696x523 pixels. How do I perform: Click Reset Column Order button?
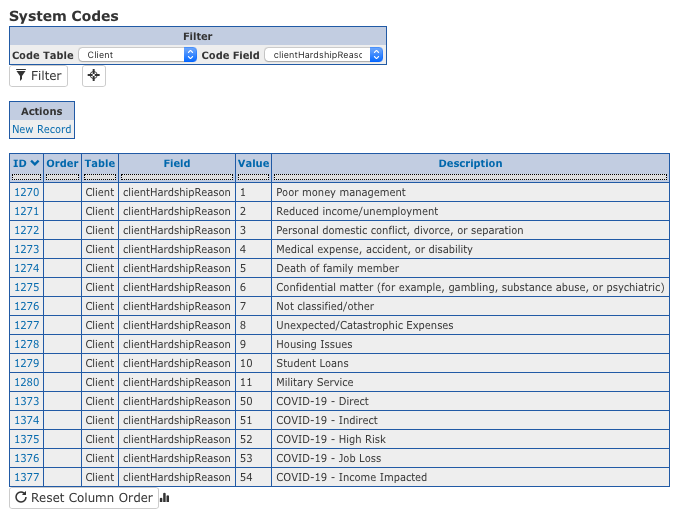(x=84, y=498)
